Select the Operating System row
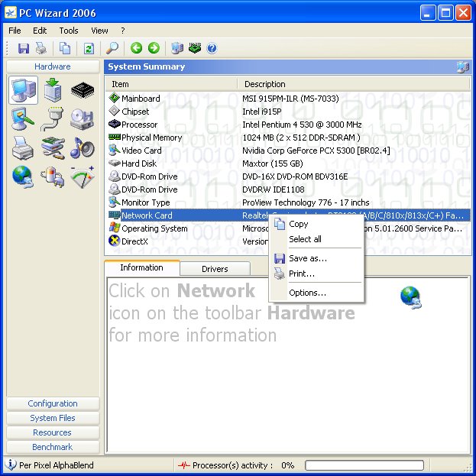This screenshot has height=476, width=476. coord(288,228)
